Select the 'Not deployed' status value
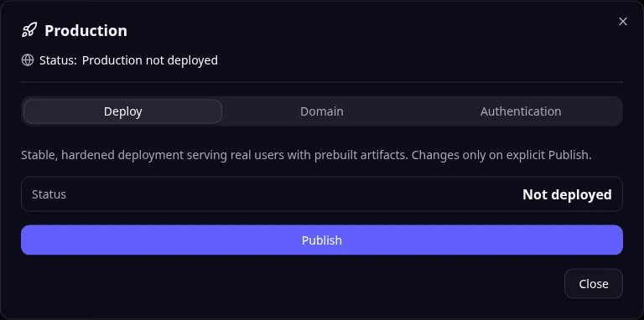Image resolution: width=644 pixels, height=320 pixels. (x=567, y=194)
